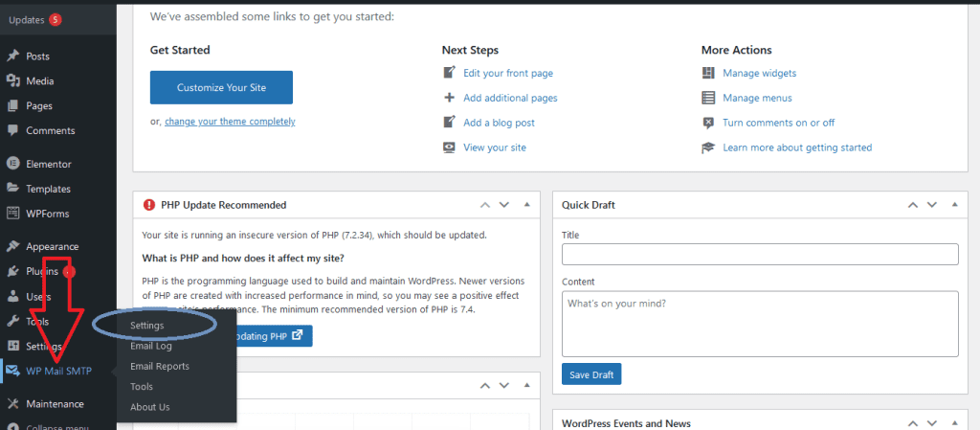
Task: Move PHP Update panel down
Action: [x=504, y=204]
